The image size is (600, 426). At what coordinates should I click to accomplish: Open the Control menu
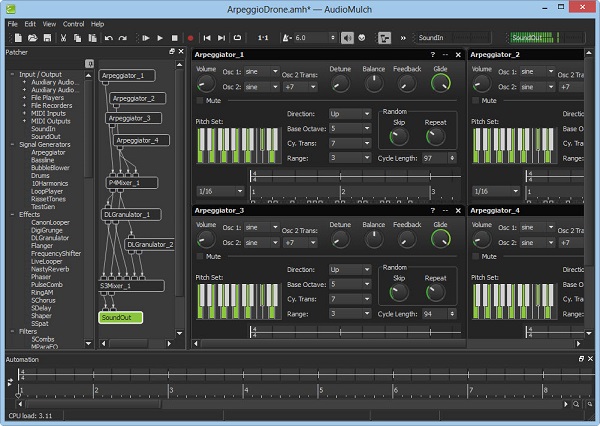tap(73, 23)
